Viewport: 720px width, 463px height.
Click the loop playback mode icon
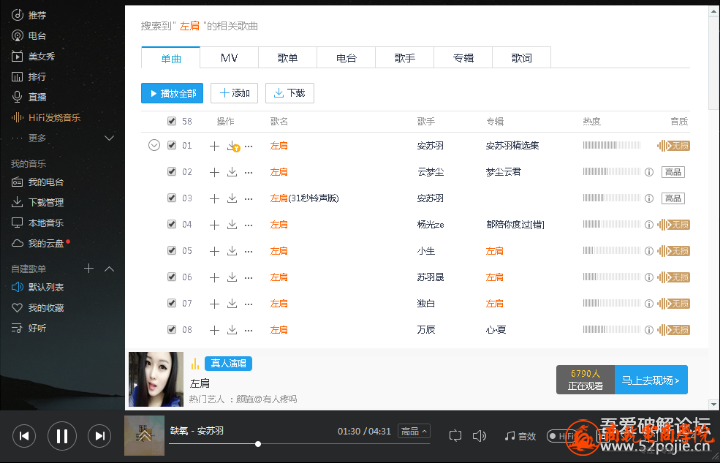pyautogui.click(x=455, y=435)
